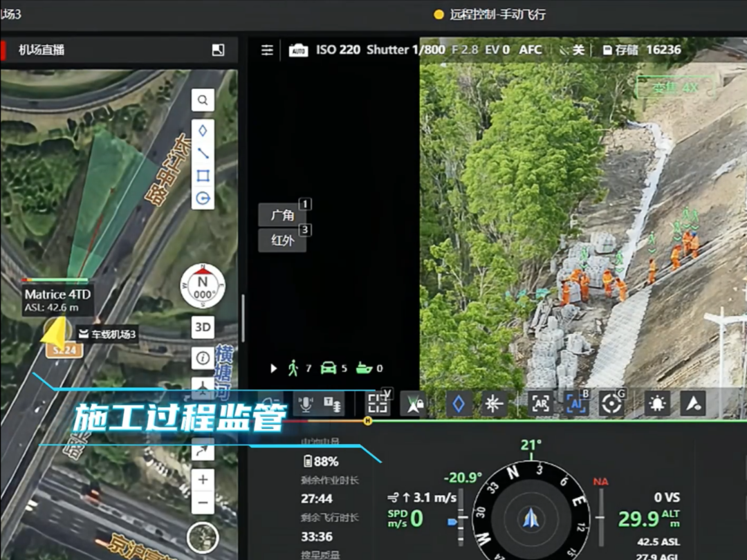Click the EV 0 exposure value
Screen dimensions: 747x560
click(497, 50)
